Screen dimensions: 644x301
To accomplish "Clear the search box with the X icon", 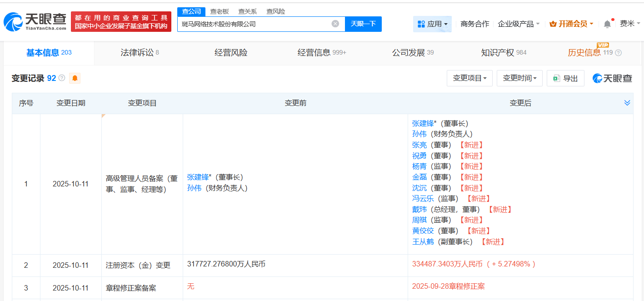I will click(x=335, y=24).
